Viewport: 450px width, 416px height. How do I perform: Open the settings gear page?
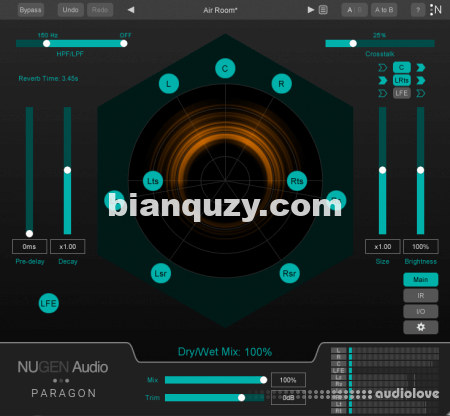[421, 327]
